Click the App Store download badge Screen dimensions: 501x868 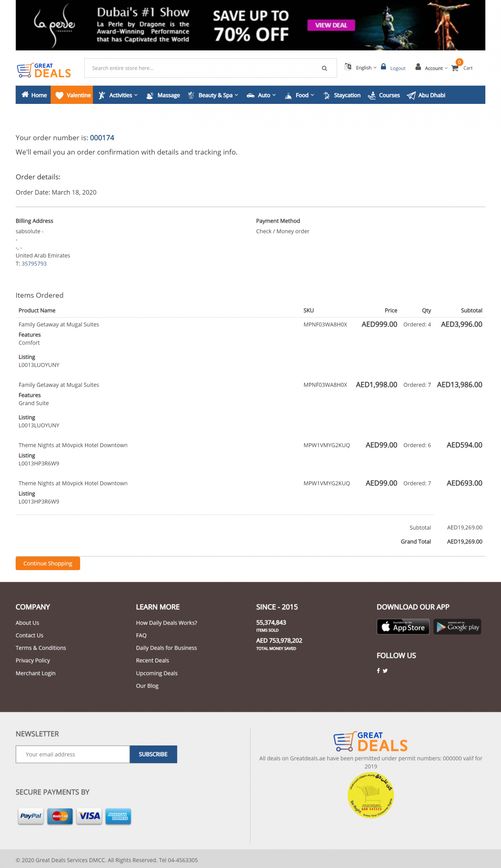point(403,627)
